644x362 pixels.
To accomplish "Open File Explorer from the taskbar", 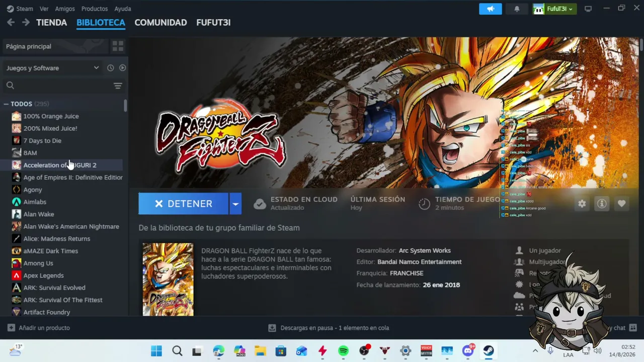I will pos(260,351).
